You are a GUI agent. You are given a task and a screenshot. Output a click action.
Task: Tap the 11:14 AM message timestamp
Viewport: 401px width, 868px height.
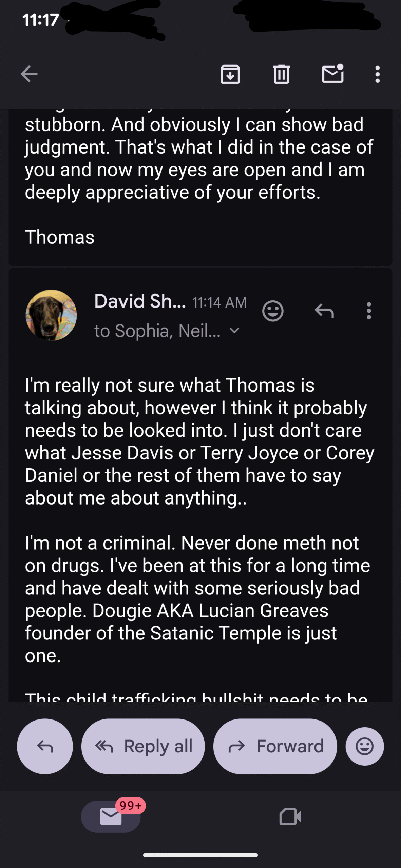tap(219, 302)
